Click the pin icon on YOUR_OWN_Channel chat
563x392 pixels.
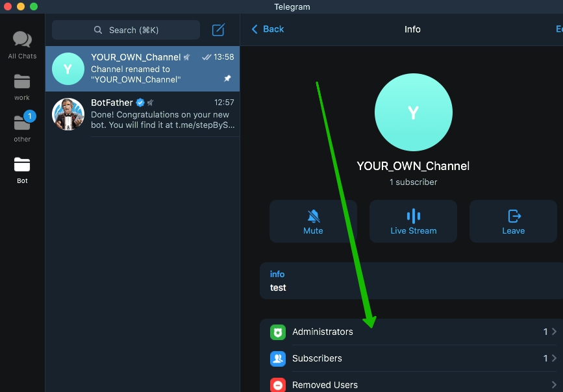[227, 79]
